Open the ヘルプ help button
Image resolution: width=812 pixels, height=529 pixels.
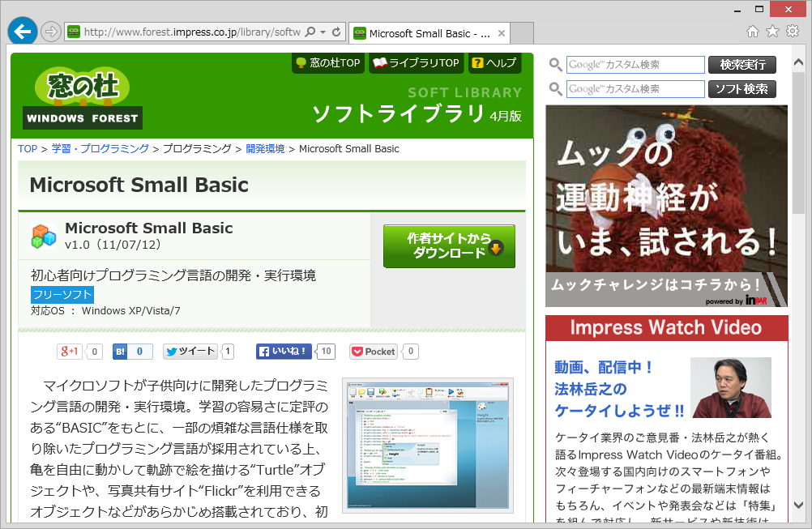(x=494, y=63)
